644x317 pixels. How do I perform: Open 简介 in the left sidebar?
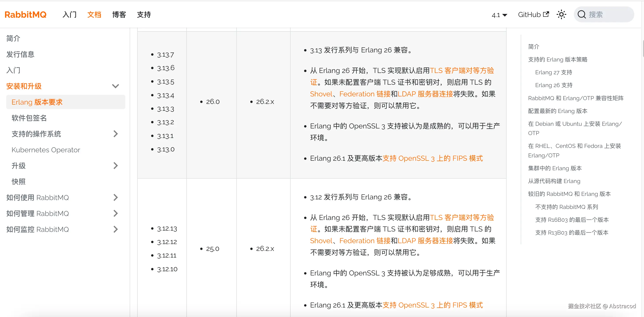(13, 38)
